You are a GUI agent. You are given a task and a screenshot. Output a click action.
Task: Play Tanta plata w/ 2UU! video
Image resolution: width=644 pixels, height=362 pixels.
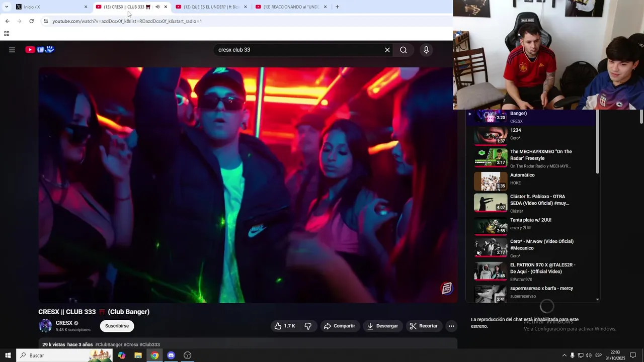[x=531, y=226]
